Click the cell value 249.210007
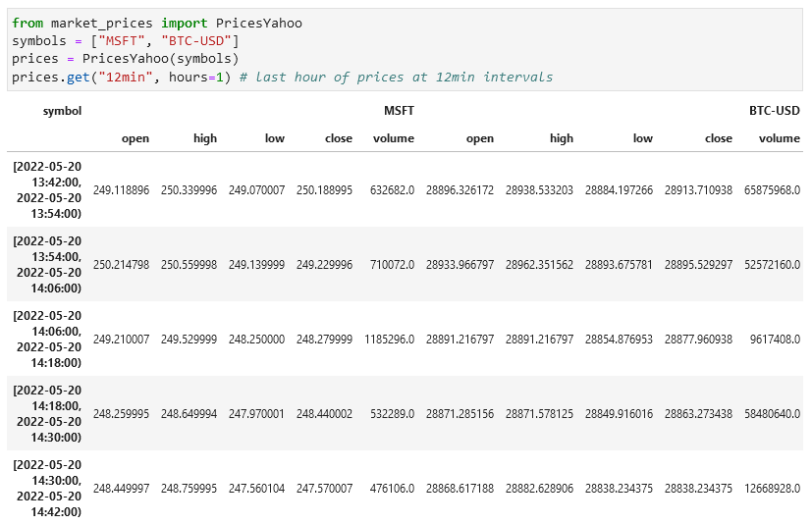This screenshot has height=524, width=812. coord(121,340)
